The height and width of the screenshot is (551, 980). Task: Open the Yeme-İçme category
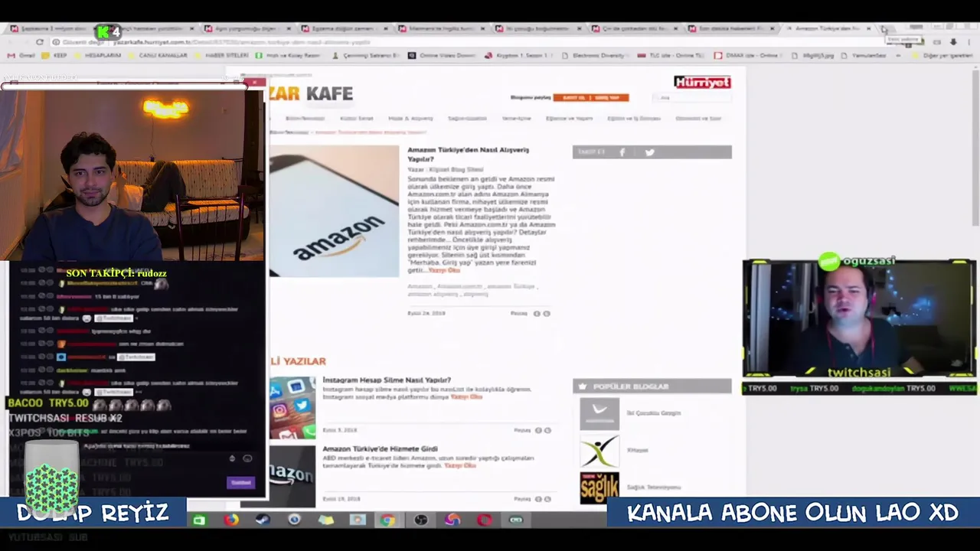(x=516, y=119)
